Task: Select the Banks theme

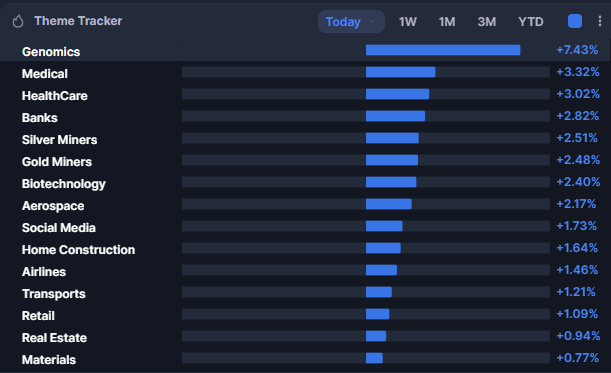Action: coord(40,118)
